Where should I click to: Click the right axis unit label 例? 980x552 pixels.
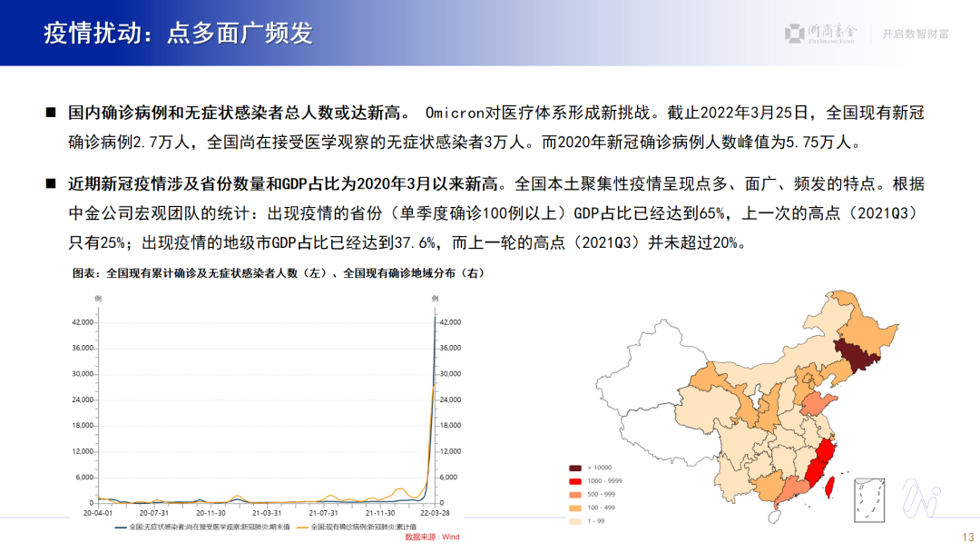point(435,299)
